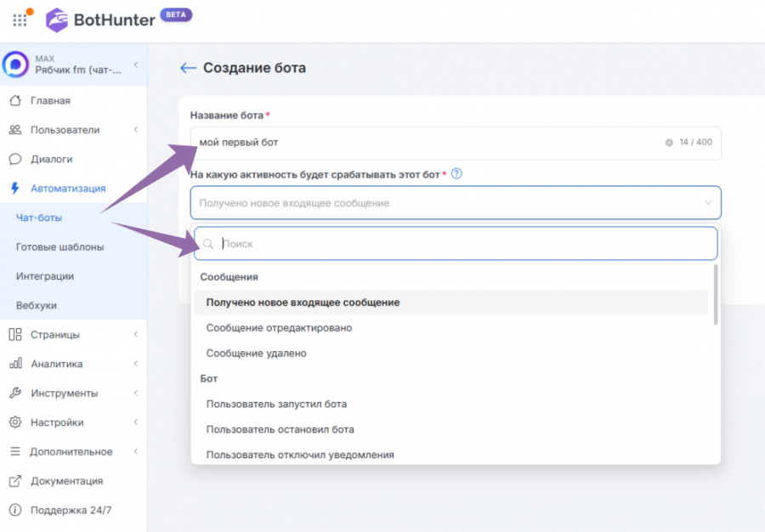Click the Поиск search field

point(456,243)
